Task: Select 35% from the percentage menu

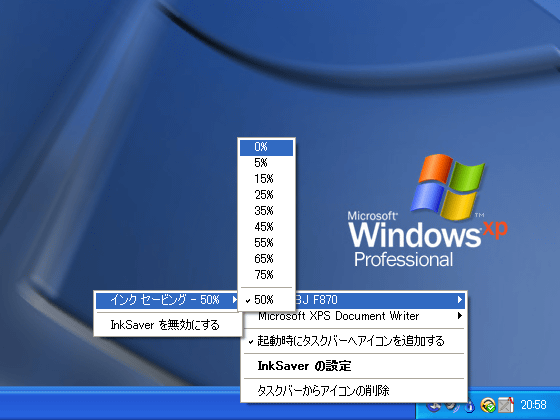Action: 266,211
